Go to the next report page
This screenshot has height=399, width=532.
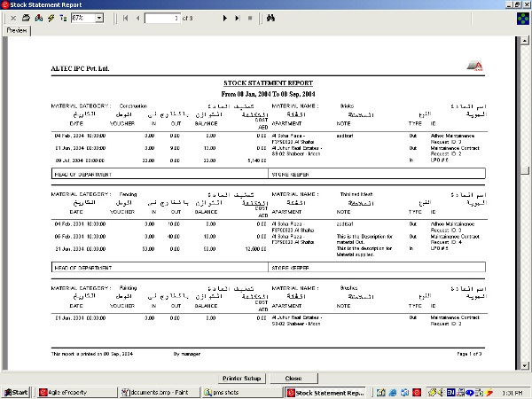pos(224,18)
